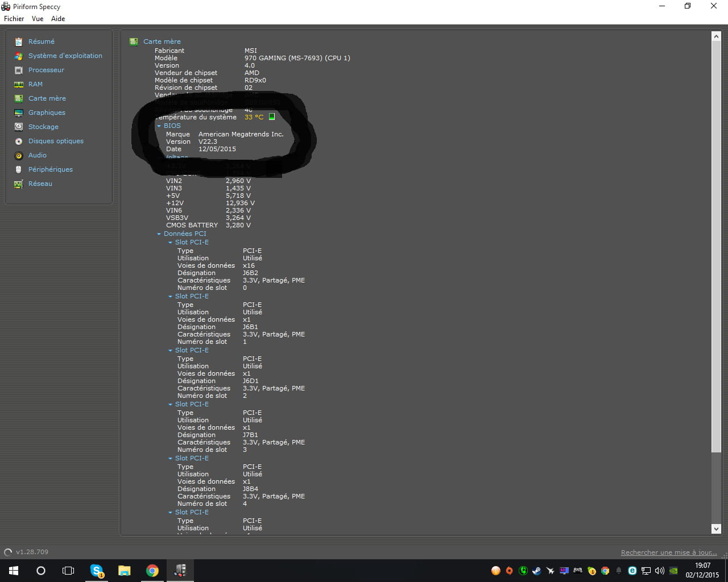The height and width of the screenshot is (582, 728).
Task: Select the Système d'exploitation icon
Action: [x=19, y=56]
